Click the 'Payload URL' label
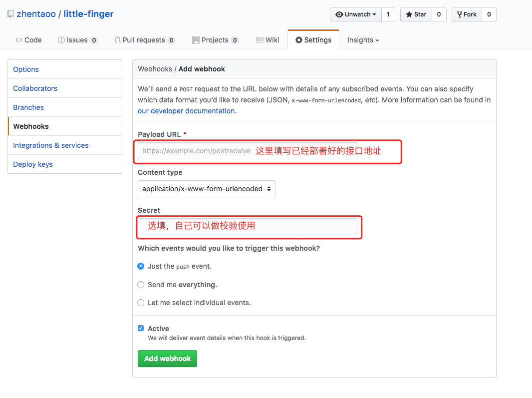 (x=159, y=134)
